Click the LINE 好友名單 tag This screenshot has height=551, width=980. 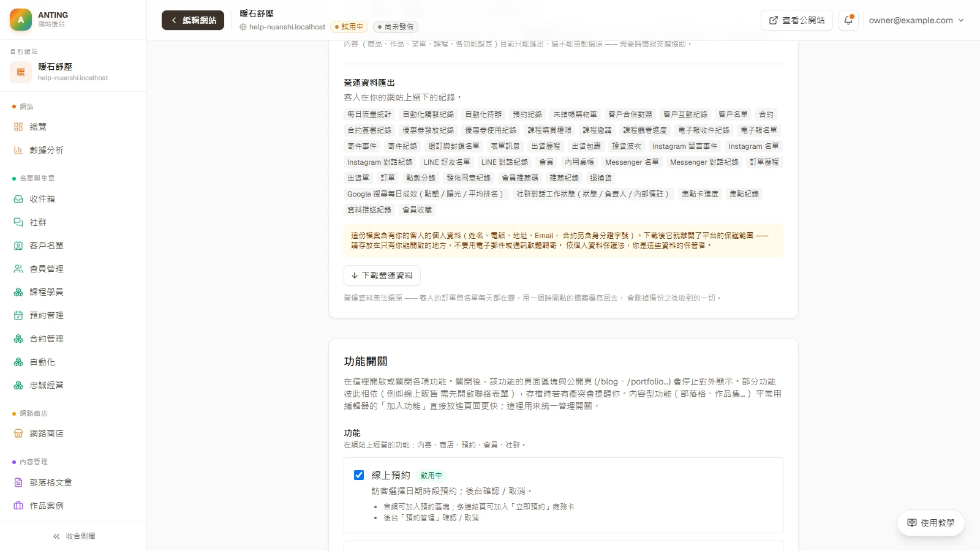coord(447,162)
